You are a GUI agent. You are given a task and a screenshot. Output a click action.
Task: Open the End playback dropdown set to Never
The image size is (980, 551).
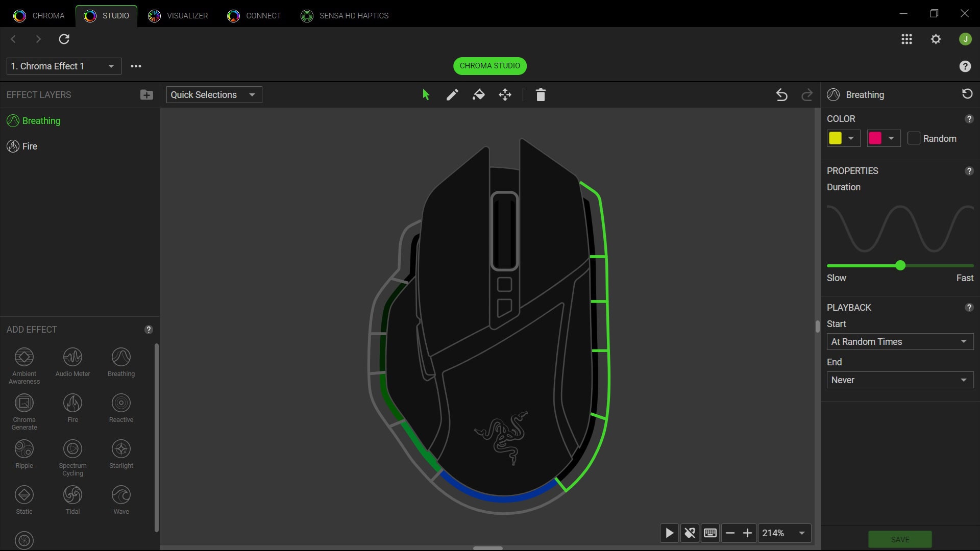(899, 380)
